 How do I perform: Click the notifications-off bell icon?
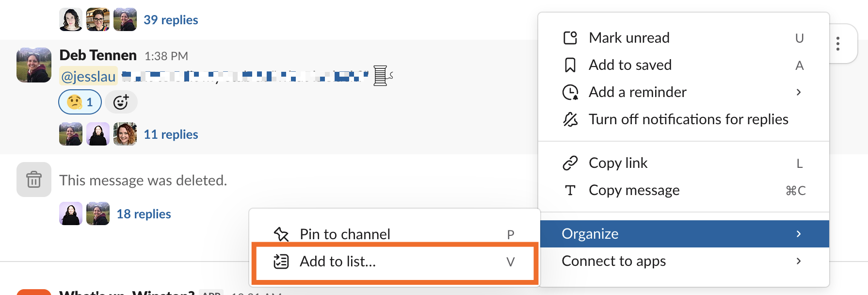(x=570, y=119)
